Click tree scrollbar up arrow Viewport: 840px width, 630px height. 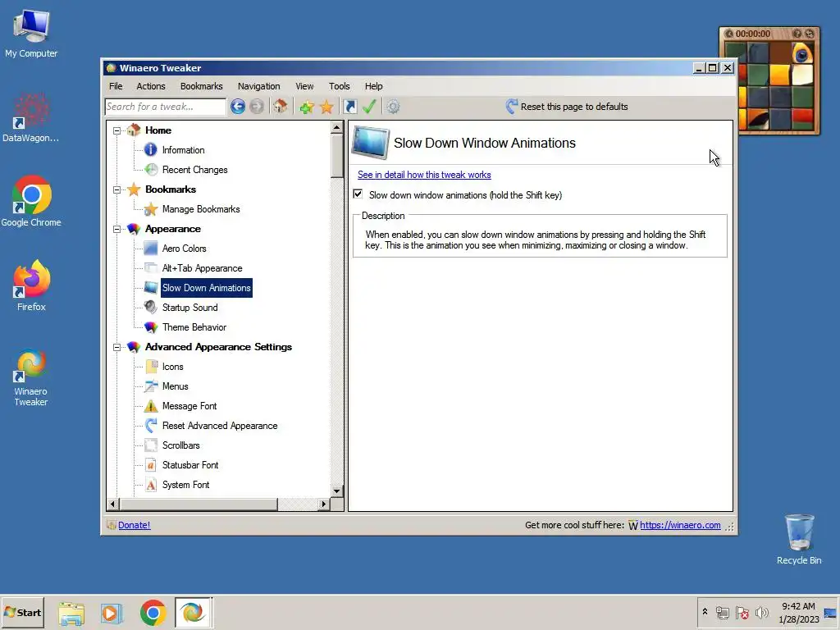tap(337, 127)
